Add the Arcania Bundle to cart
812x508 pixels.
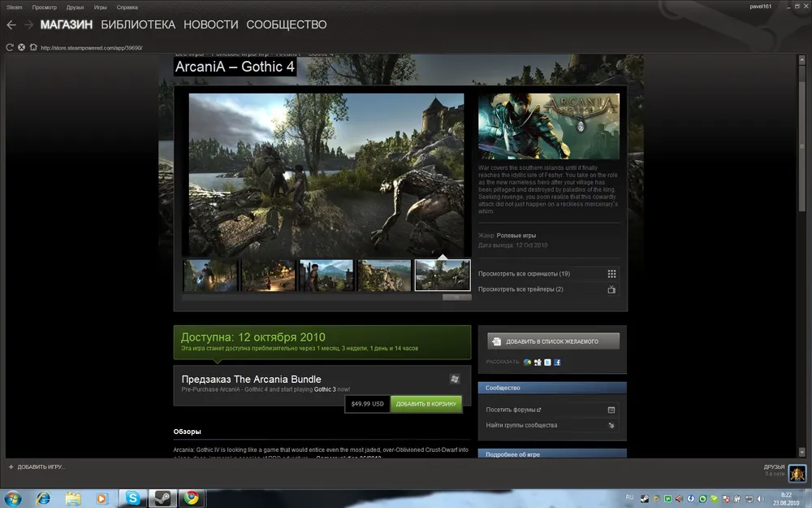[x=426, y=403]
